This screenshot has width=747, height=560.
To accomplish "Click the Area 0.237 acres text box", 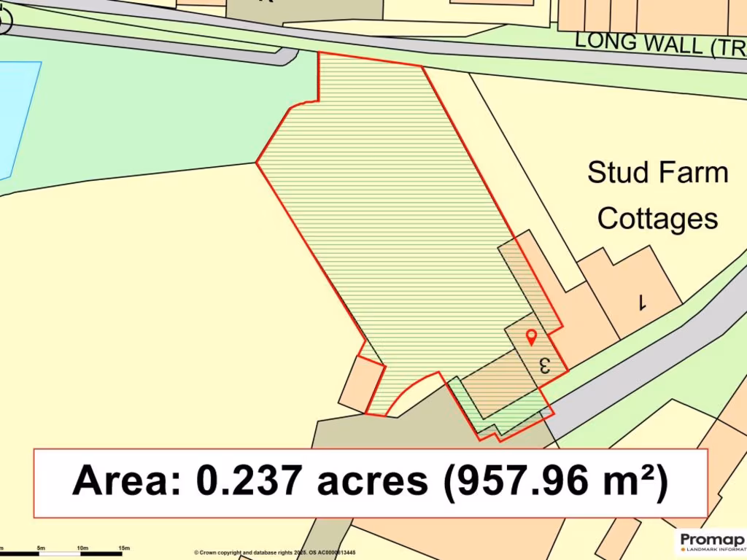I will click(x=371, y=483).
